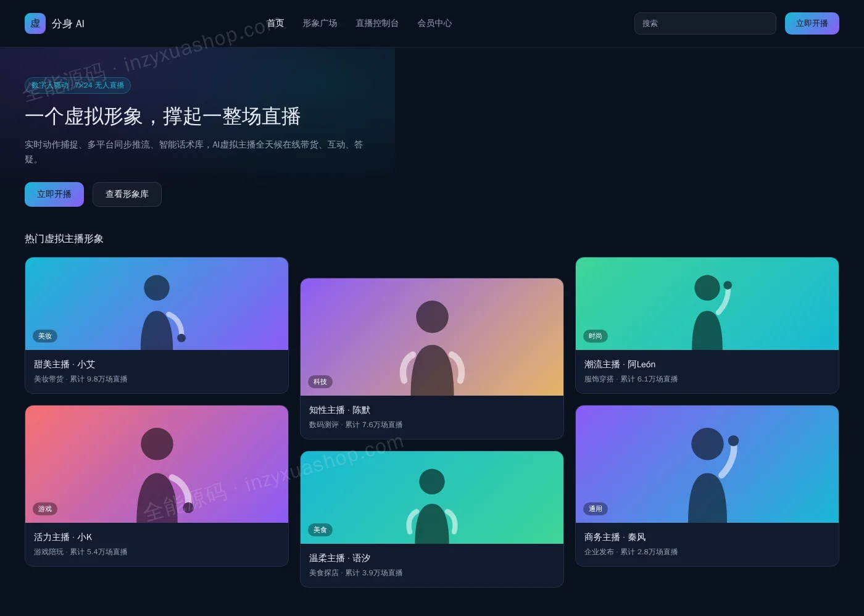Click the text 企业发布 · 累计 2.8万场直播

pyautogui.click(x=631, y=552)
